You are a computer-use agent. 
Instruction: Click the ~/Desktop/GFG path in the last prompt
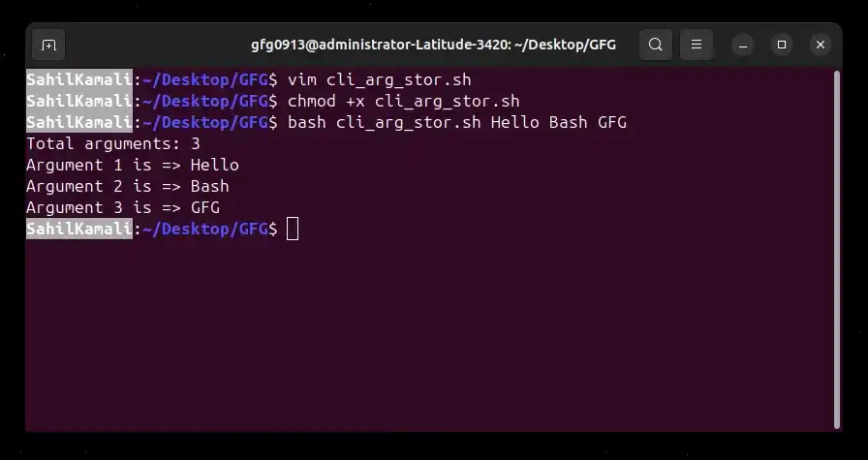tap(205, 230)
